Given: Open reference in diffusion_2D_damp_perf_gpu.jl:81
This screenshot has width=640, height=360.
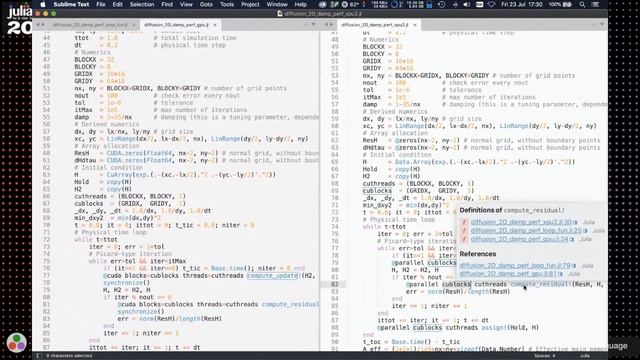Looking at the screenshot, I should tap(508, 274).
